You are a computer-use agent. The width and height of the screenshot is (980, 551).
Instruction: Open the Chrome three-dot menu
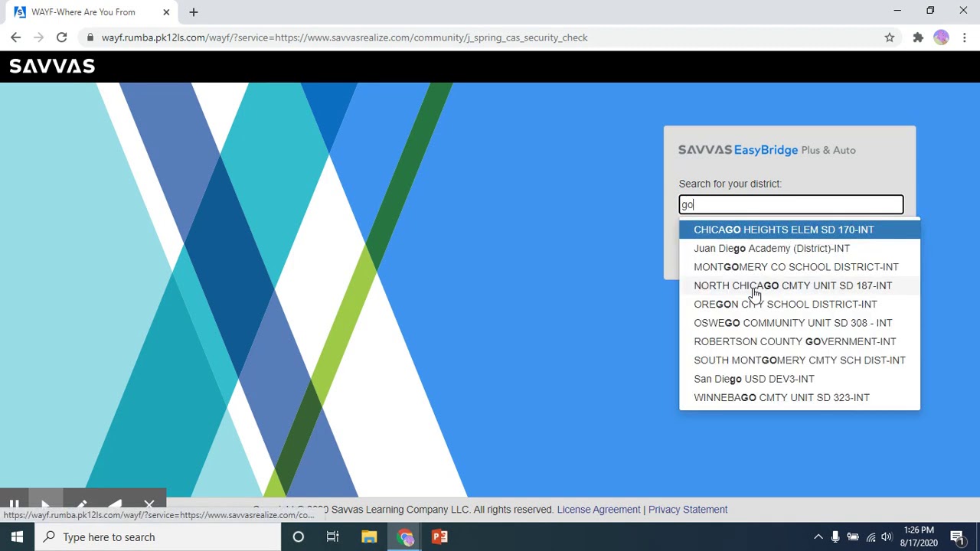(x=965, y=37)
